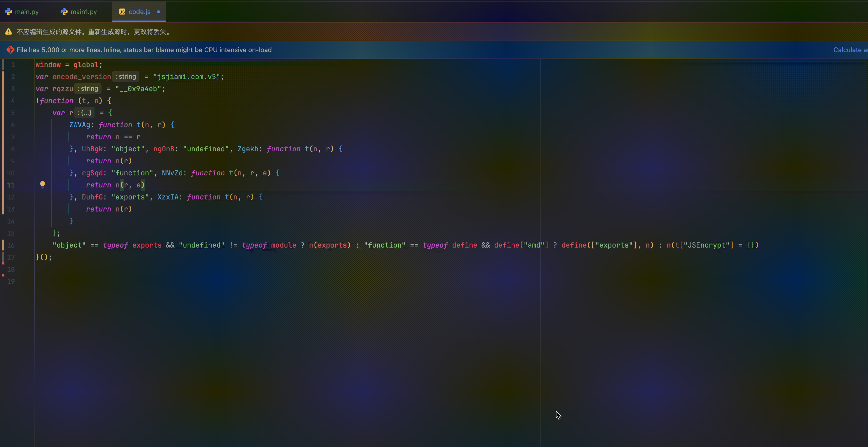
Task: Click the Python icon on main.py tab
Action: pos(9,12)
